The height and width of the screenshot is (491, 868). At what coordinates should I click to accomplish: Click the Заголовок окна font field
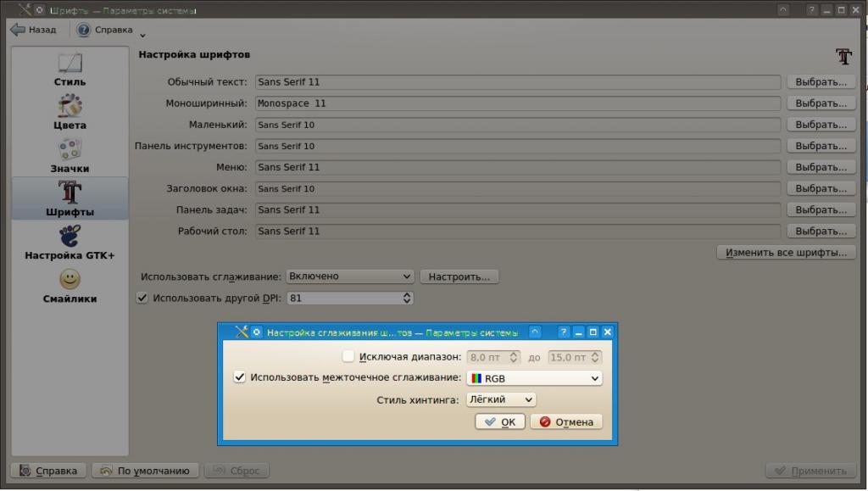click(x=518, y=188)
